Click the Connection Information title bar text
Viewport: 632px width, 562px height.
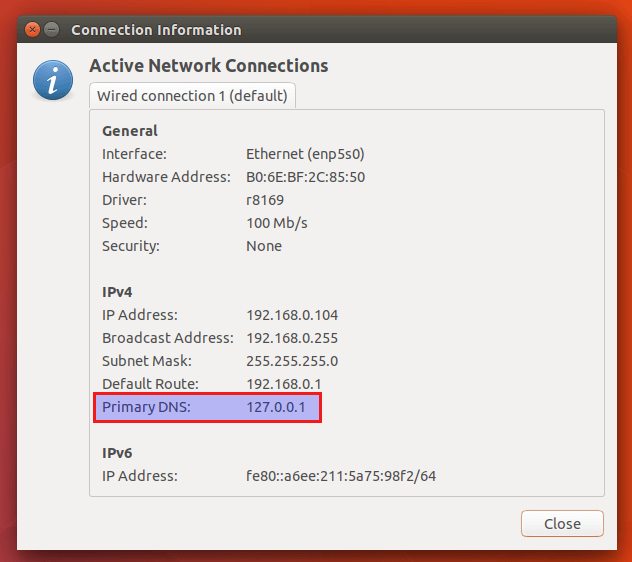156,30
